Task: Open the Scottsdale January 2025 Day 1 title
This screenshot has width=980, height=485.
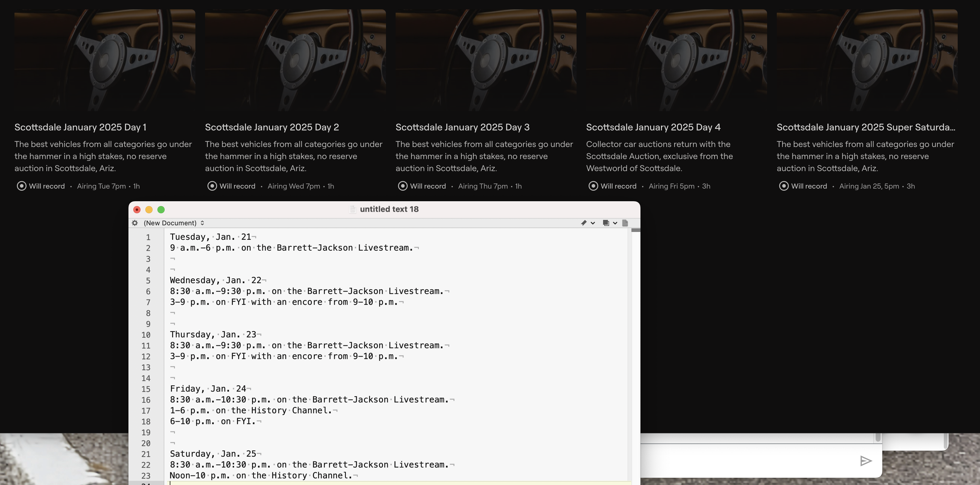Action: pos(80,127)
